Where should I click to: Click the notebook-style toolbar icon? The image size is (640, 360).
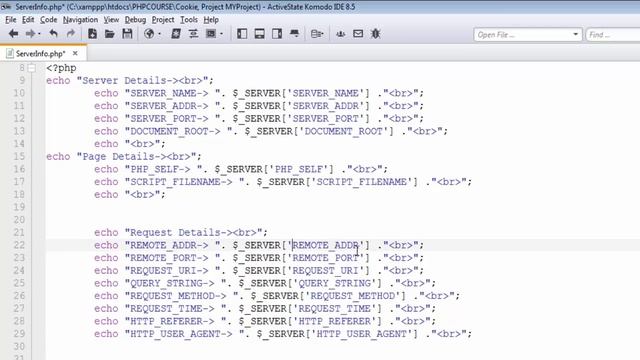(176, 34)
